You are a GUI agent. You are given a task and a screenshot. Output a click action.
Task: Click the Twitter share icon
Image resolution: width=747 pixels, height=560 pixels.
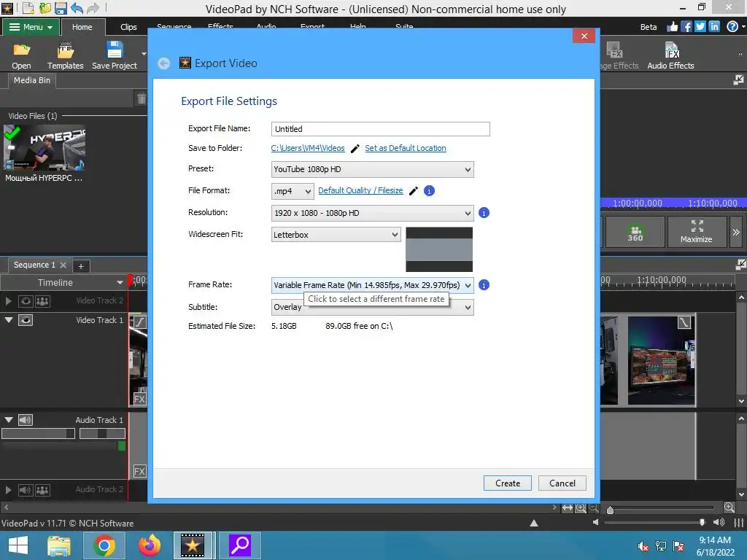(700, 27)
